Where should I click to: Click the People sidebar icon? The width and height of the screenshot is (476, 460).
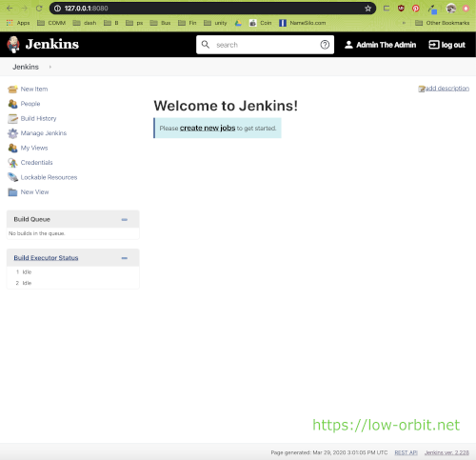click(12, 104)
